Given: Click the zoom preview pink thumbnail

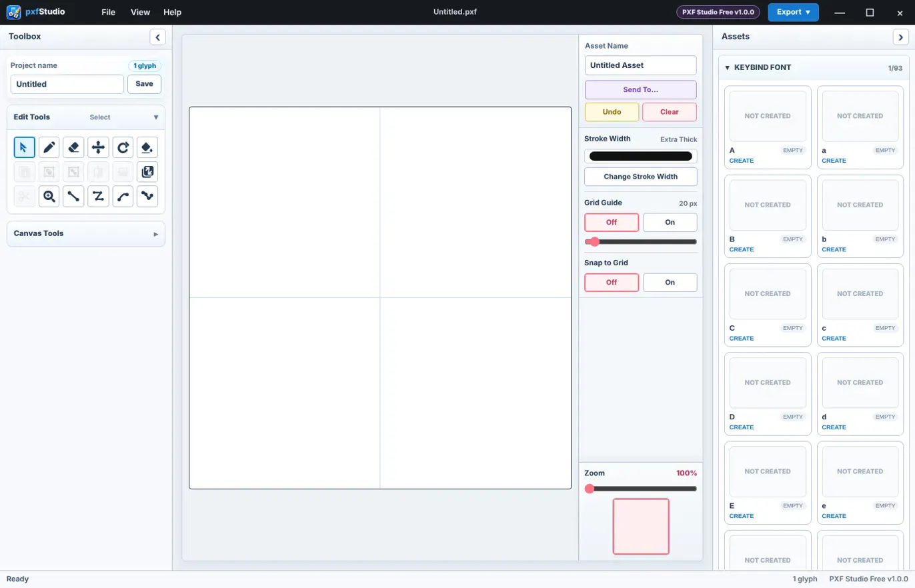Looking at the screenshot, I should pos(641,526).
